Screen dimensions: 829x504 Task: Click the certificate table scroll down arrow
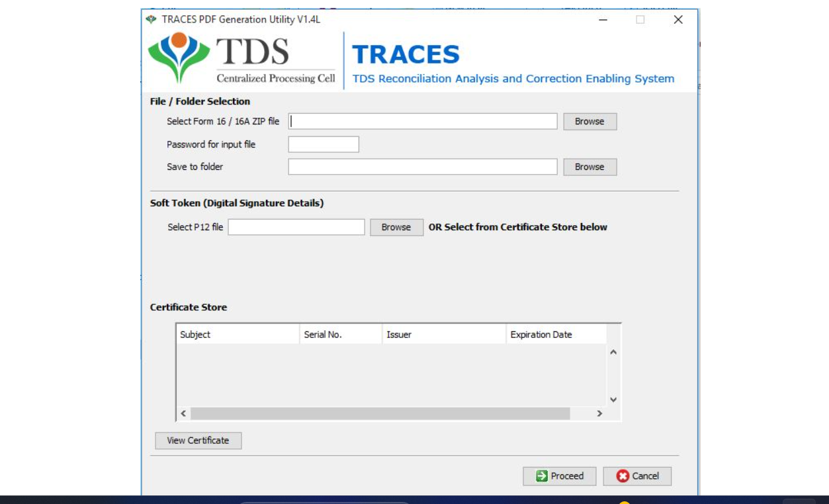click(613, 399)
